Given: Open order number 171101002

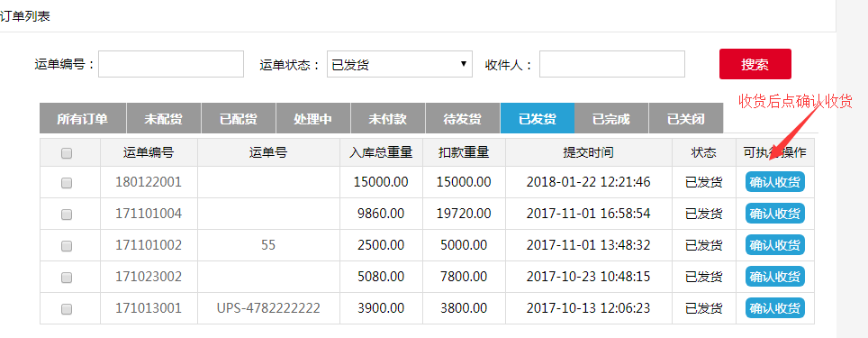Looking at the screenshot, I should click(x=149, y=245).
